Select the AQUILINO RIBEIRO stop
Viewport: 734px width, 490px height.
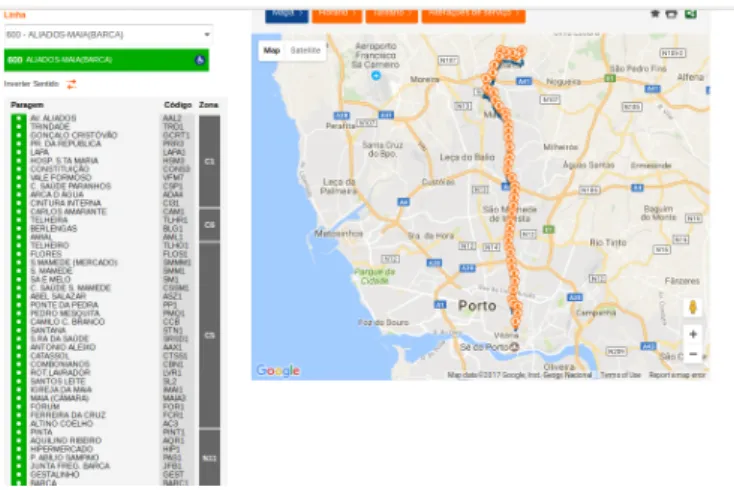point(66,441)
